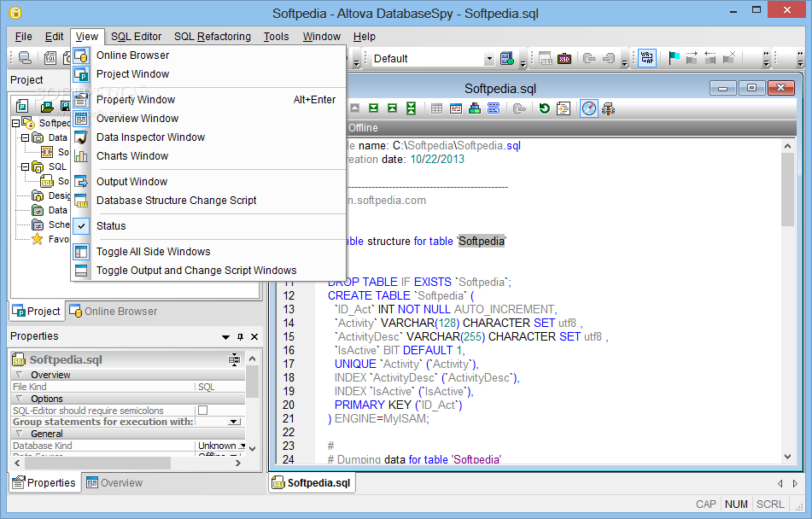
Task: Open the Tools menu
Action: click(x=276, y=37)
